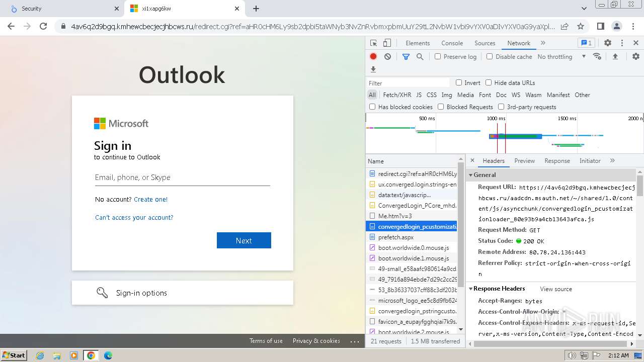Open Windows Start menu
Screen dimensions: 644x362
(x=14, y=355)
